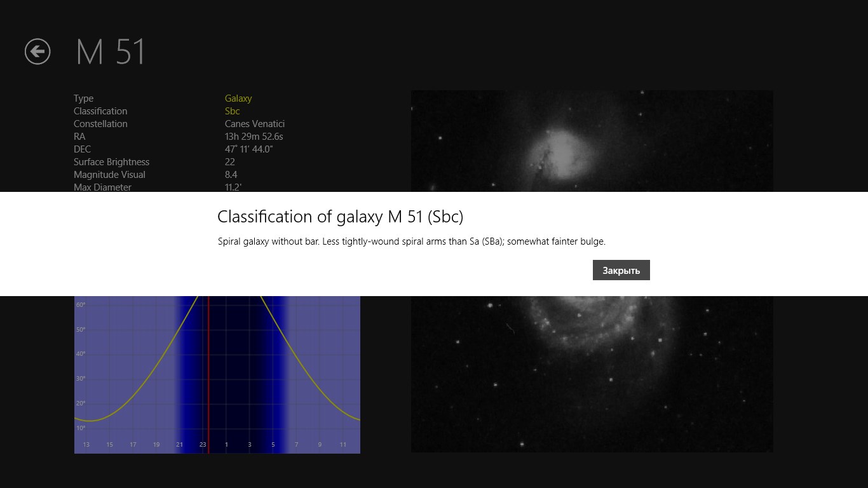Click the yellow Galaxy type link
The image size is (868, 488).
point(238,98)
